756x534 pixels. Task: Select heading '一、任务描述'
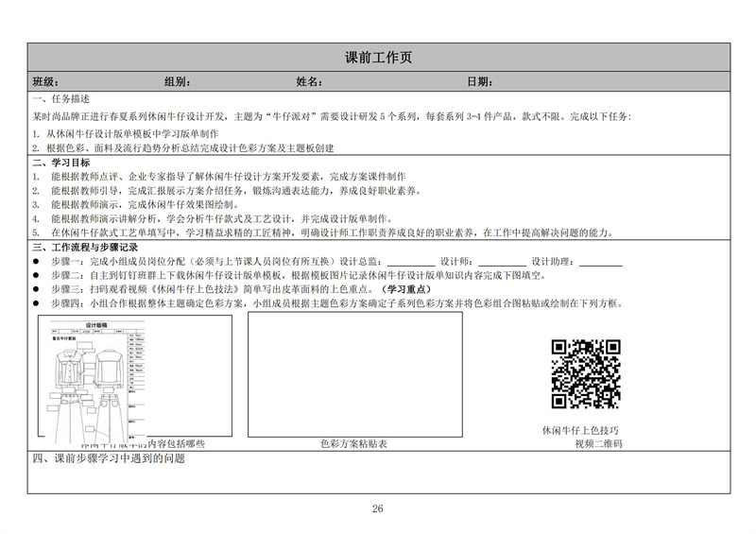(x=60, y=99)
